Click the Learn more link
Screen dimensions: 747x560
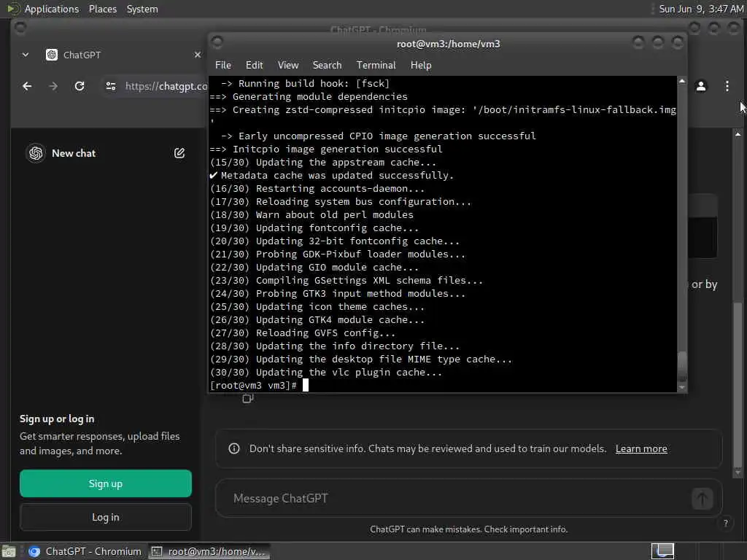click(641, 448)
